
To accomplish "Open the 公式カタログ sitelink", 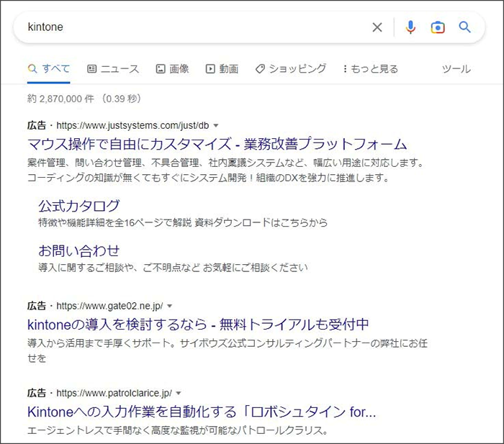I will point(79,206).
